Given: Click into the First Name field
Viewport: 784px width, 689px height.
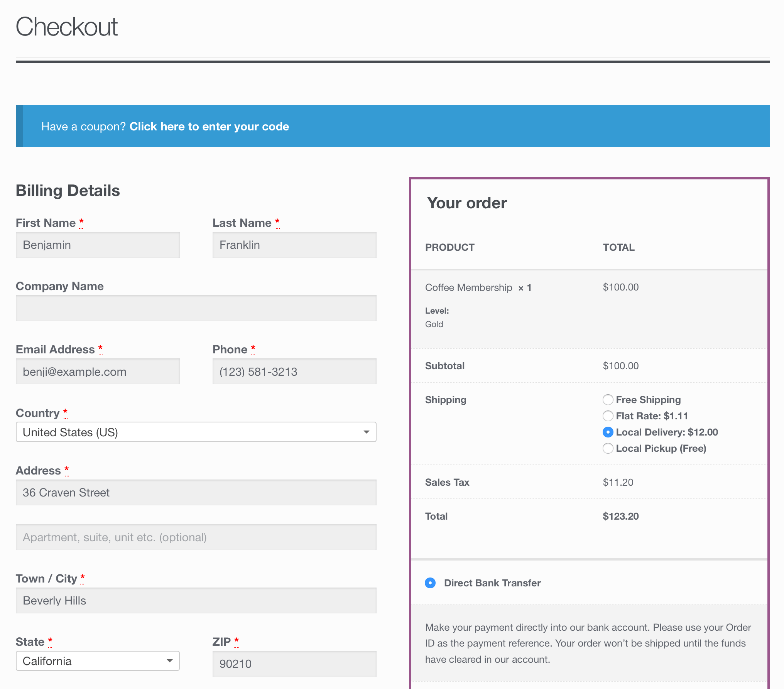Looking at the screenshot, I should (98, 245).
